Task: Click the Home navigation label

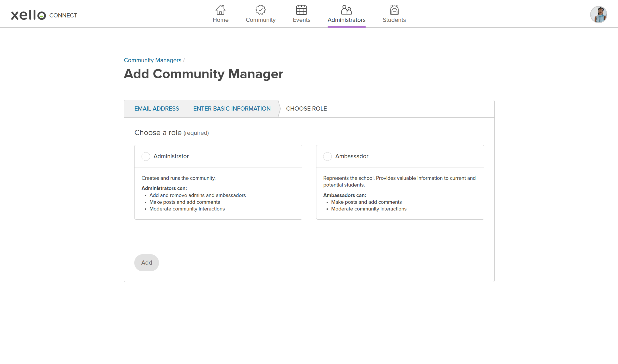Action: (220, 20)
